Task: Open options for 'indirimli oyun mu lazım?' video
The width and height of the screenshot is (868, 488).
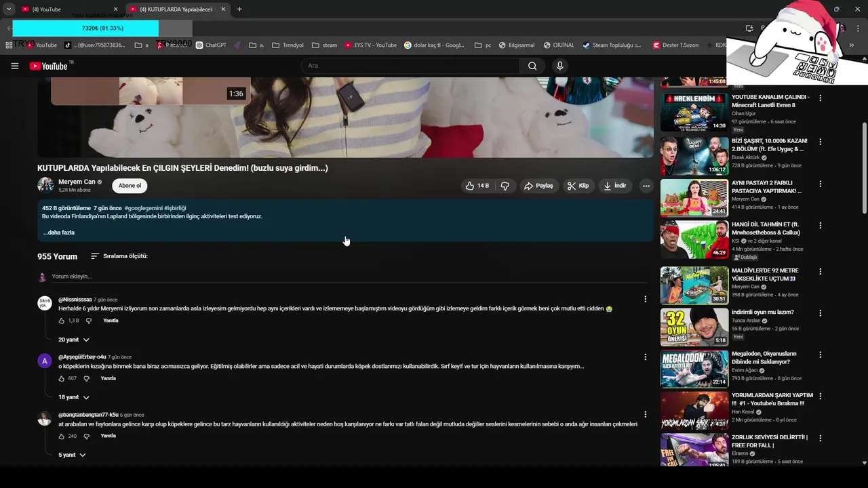Action: point(820,313)
